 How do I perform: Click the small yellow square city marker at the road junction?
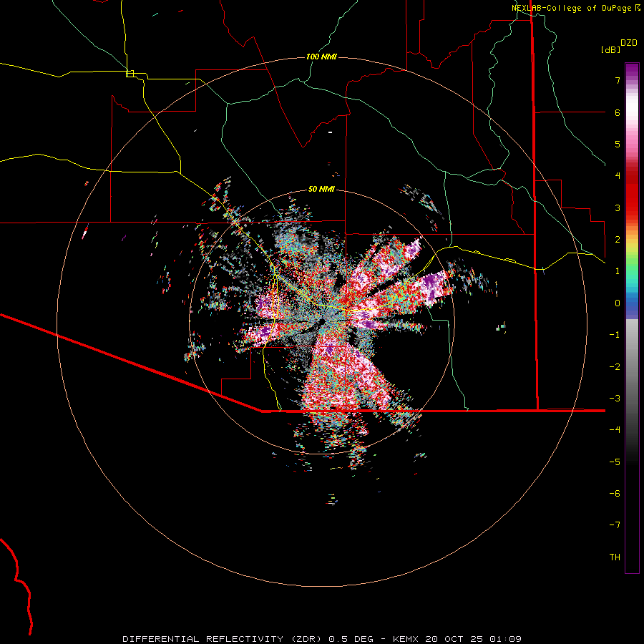pyautogui.click(x=130, y=74)
